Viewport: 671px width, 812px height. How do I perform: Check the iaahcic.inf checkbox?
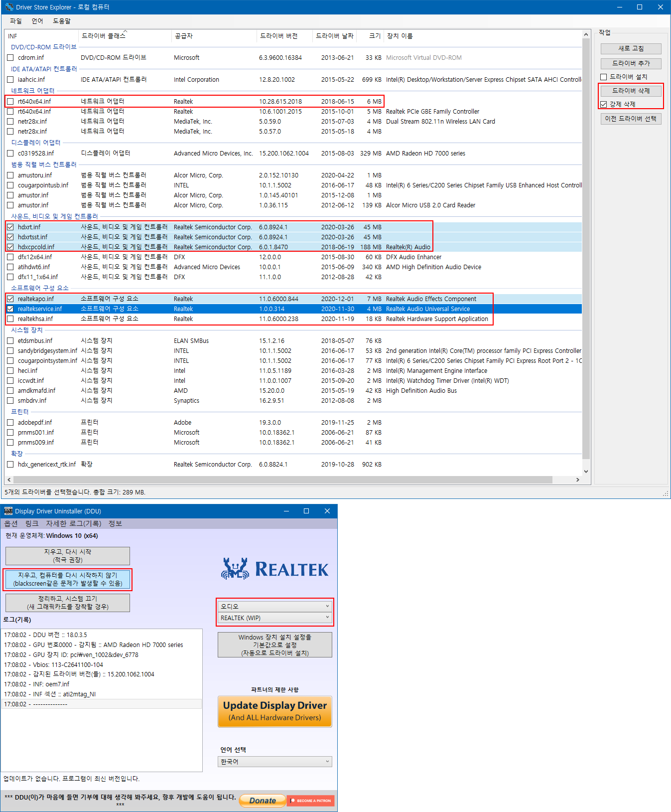(x=10, y=80)
